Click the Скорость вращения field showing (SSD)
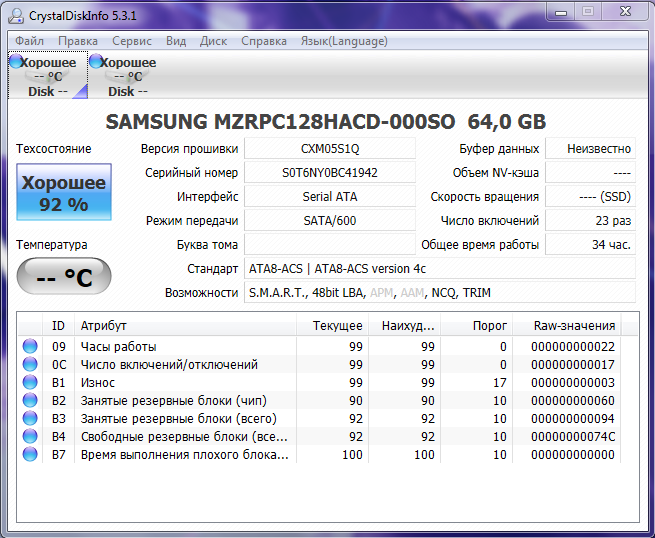Image resolution: width=655 pixels, height=538 pixels. tap(591, 197)
